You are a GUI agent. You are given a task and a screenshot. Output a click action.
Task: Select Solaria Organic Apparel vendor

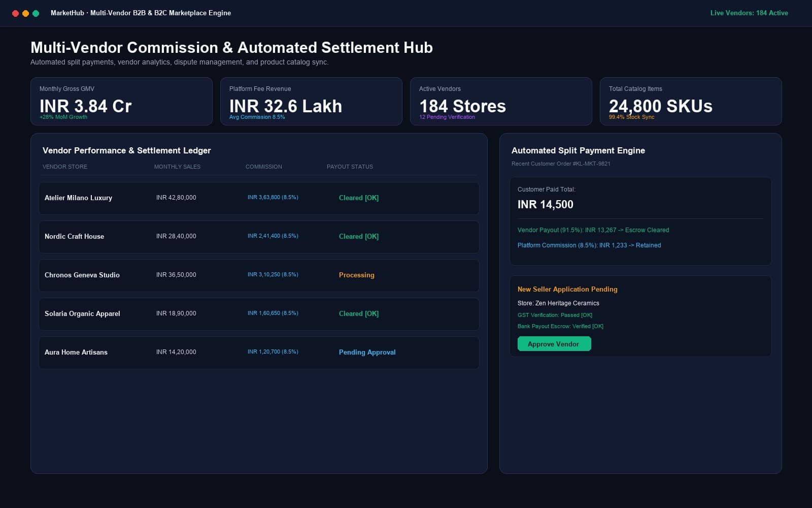82,313
